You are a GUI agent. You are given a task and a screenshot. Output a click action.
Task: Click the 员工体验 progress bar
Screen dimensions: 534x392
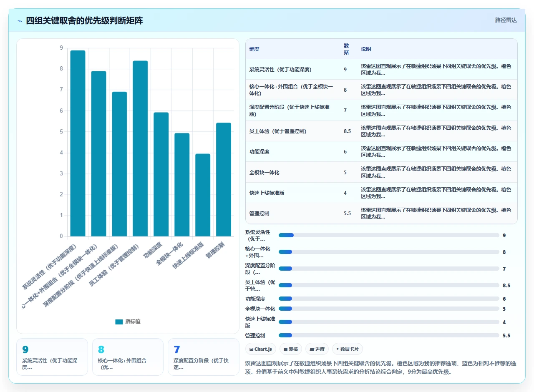tap(389, 285)
